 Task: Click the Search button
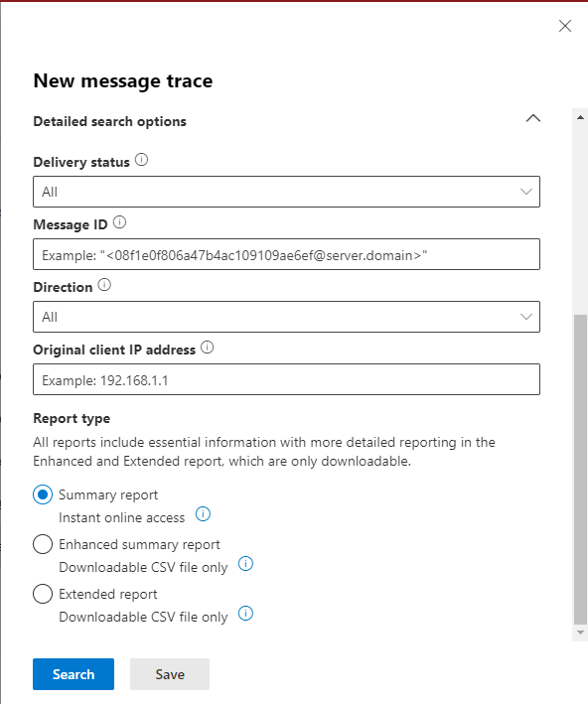pyautogui.click(x=73, y=674)
